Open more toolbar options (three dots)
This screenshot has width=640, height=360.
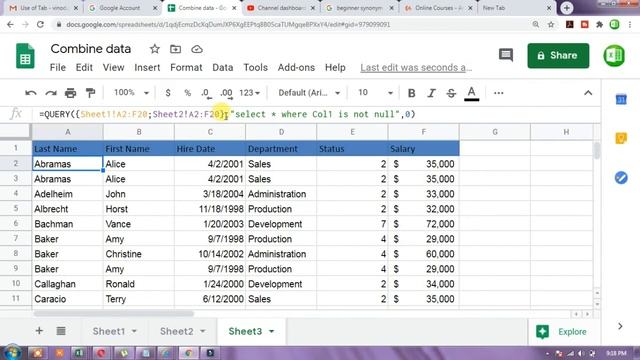[498, 93]
